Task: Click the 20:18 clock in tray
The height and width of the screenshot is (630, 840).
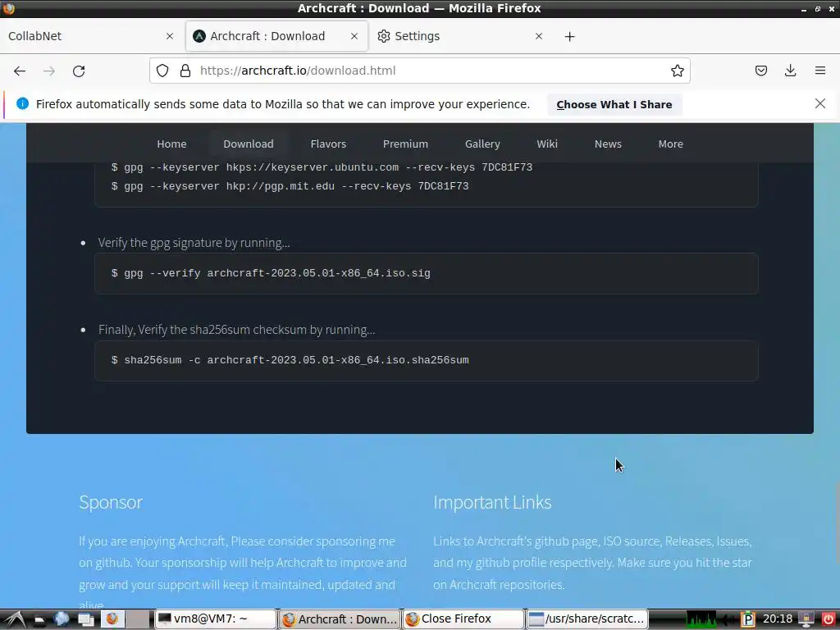Action: coord(777,619)
